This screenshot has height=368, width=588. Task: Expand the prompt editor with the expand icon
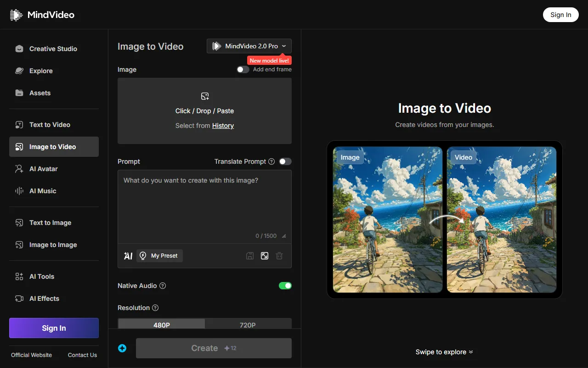[265, 256]
